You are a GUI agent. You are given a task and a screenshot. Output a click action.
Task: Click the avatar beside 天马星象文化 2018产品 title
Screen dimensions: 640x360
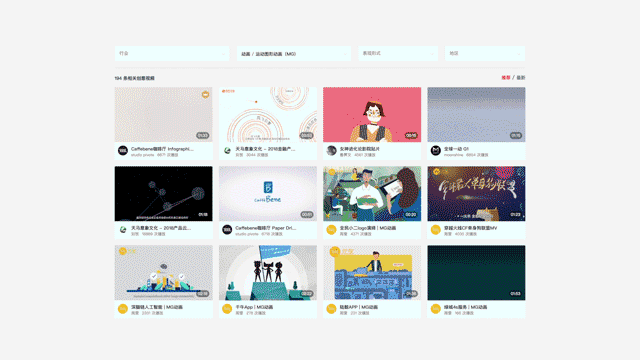123,230
